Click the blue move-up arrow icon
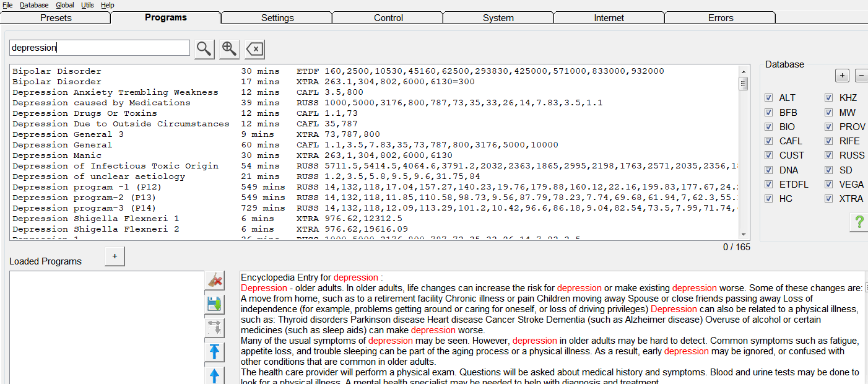The image size is (868, 384). tap(214, 375)
